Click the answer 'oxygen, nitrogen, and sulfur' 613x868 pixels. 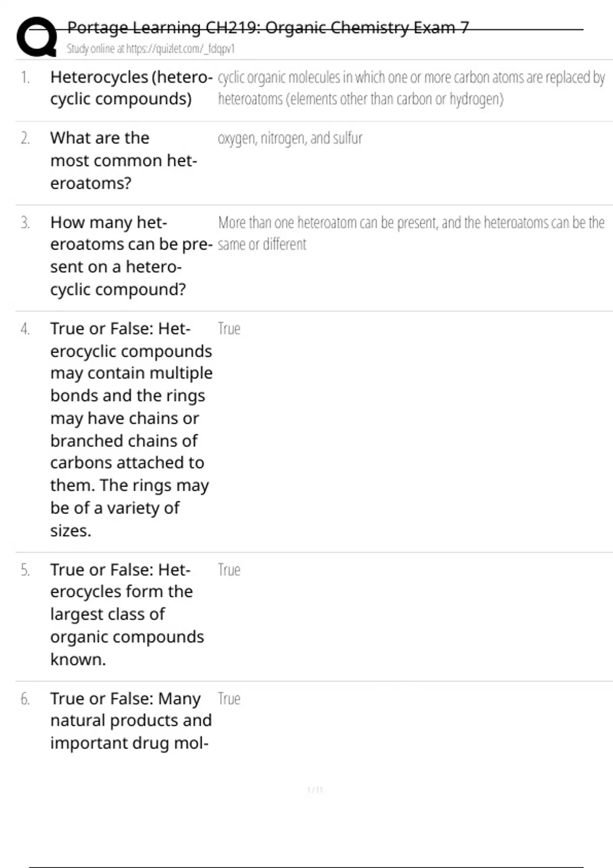coord(290,138)
